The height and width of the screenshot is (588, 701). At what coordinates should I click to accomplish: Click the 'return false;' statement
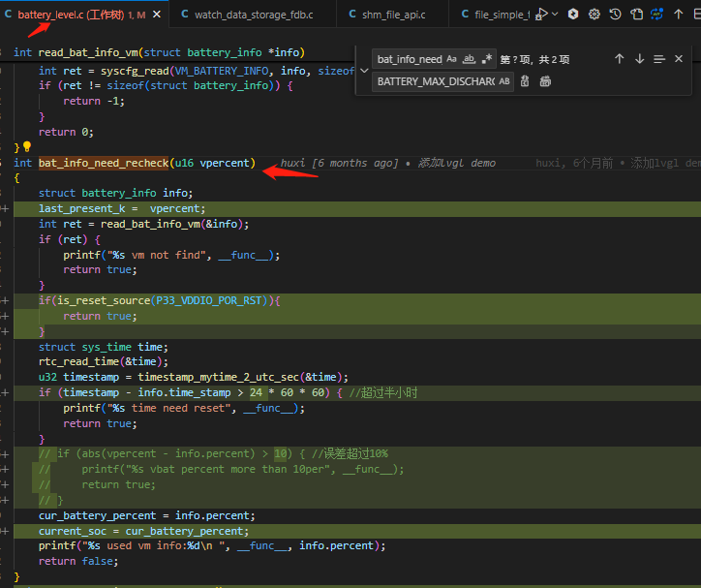pos(78,561)
